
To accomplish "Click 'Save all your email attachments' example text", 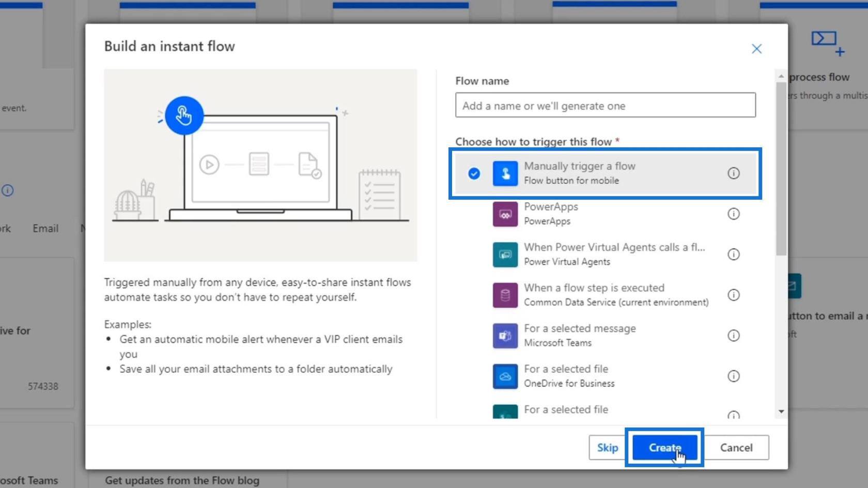I will coord(256,369).
